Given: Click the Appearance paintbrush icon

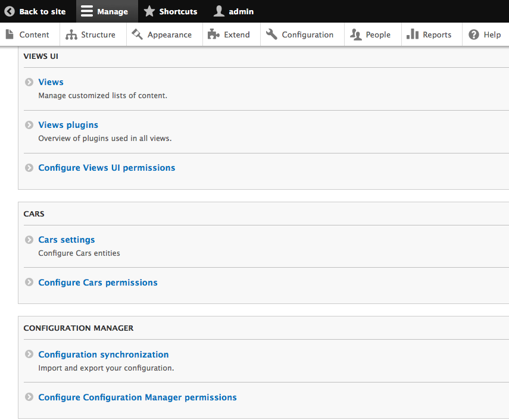Looking at the screenshot, I should pos(138,35).
